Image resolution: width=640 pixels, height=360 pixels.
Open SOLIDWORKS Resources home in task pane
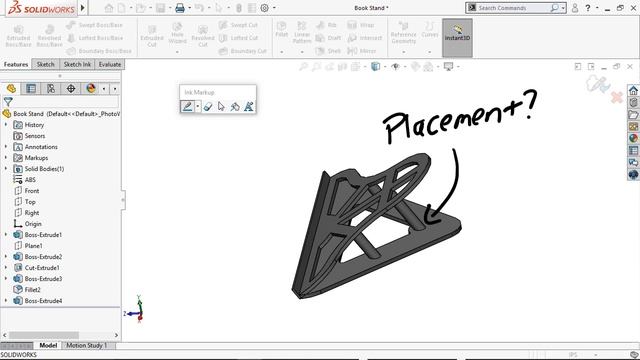633,90
